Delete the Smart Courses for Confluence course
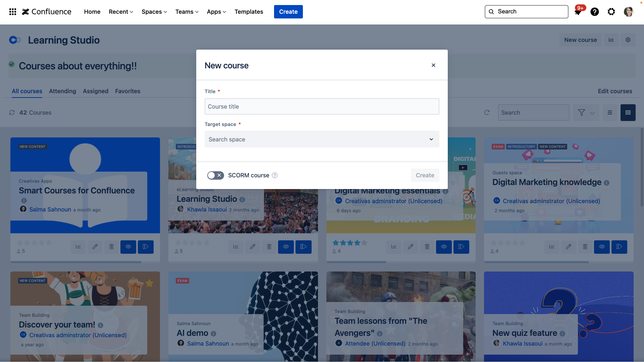This screenshot has height=362, width=644. tap(111, 247)
